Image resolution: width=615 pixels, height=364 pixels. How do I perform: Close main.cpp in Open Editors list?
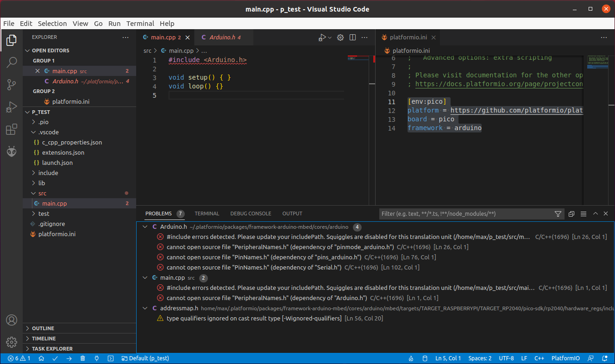coord(38,71)
